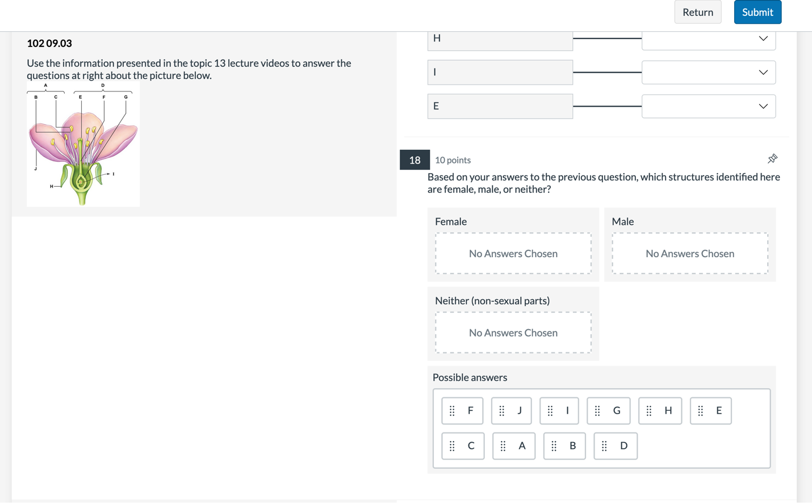The image size is (812, 504).
Task: Select the answer chip labeled I
Action: pos(559,411)
